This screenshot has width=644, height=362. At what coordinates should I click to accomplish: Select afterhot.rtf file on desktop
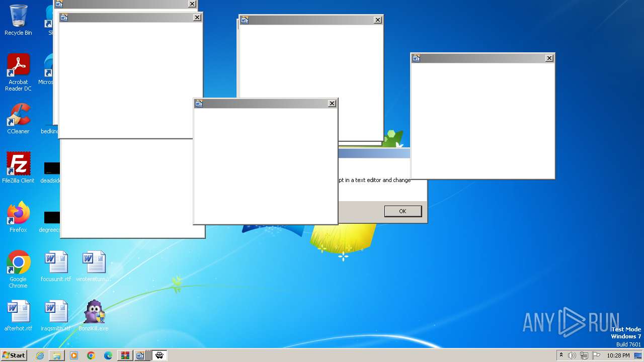pos(18,316)
